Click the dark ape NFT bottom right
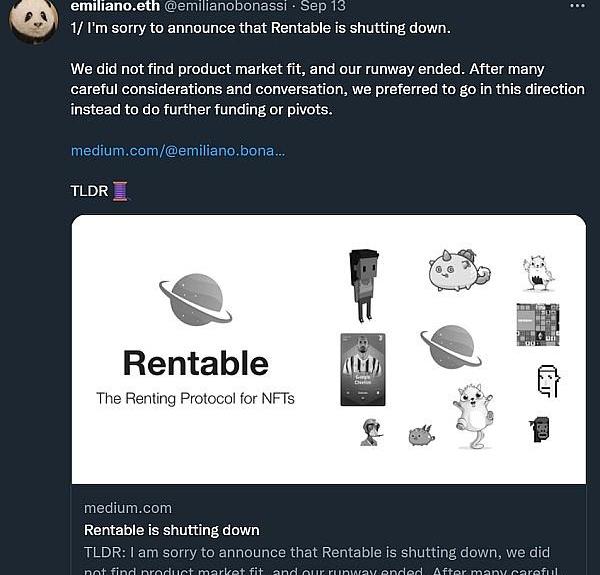The image size is (600, 575). click(x=540, y=429)
